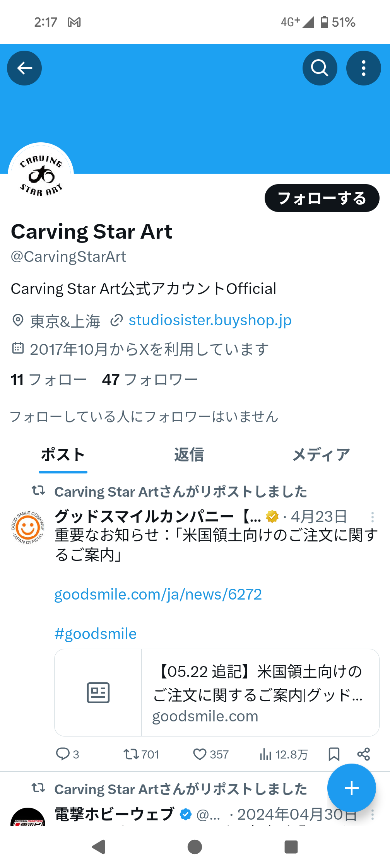Compose a new post with plus button

pos(351,788)
